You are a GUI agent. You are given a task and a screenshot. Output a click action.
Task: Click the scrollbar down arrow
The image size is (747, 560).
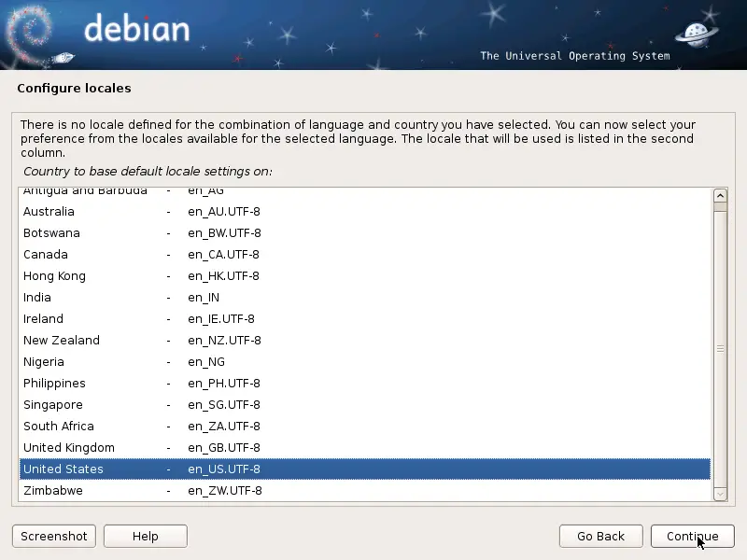click(720, 495)
